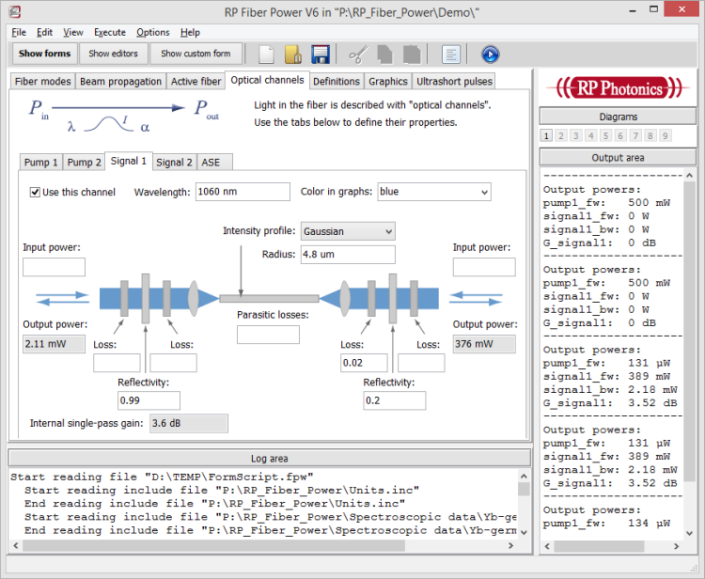The width and height of the screenshot is (705, 579).
Task: Click the open file folder icon
Action: (293, 54)
